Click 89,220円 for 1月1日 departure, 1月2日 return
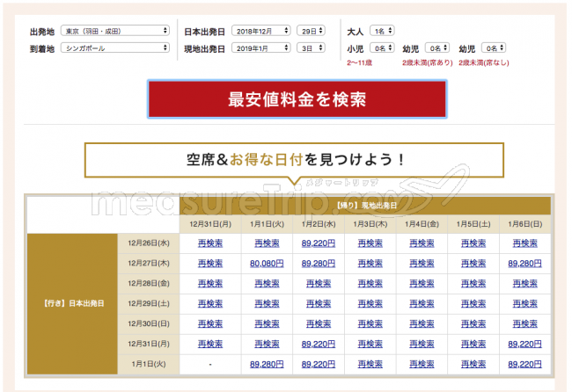 [x=319, y=364]
